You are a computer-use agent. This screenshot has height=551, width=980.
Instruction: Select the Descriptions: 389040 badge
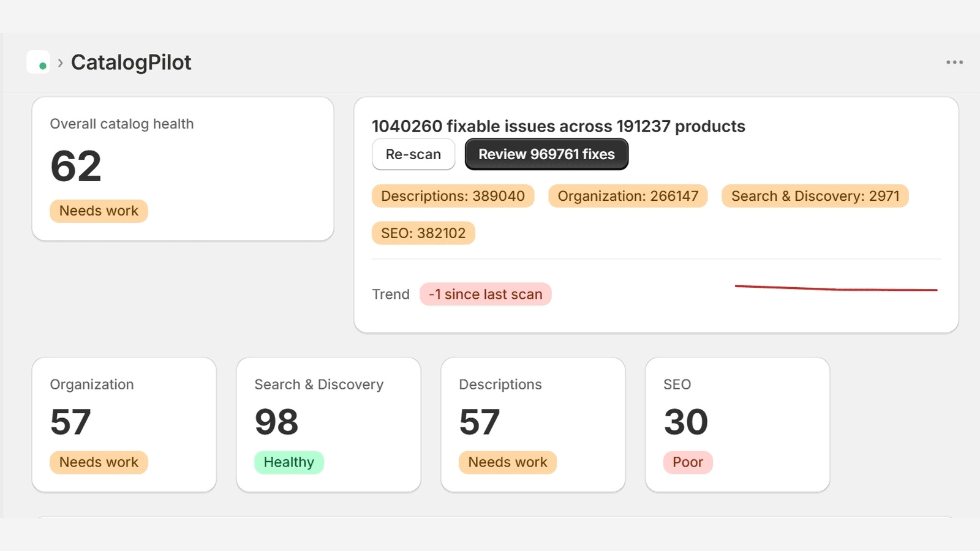click(453, 196)
